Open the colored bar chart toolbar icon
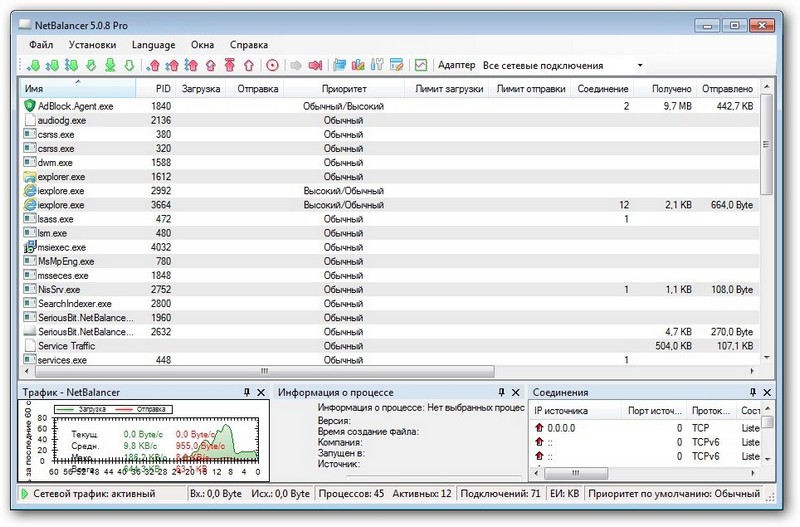 [x=358, y=65]
